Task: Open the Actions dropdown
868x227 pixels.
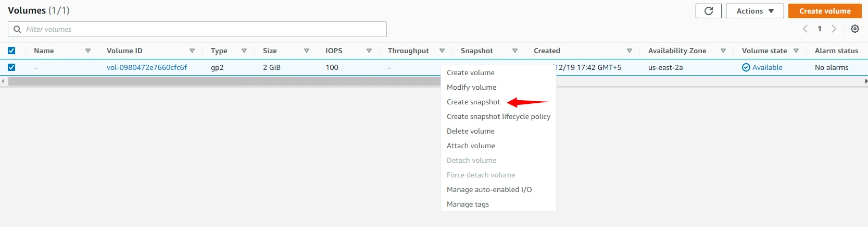Action: tap(754, 11)
